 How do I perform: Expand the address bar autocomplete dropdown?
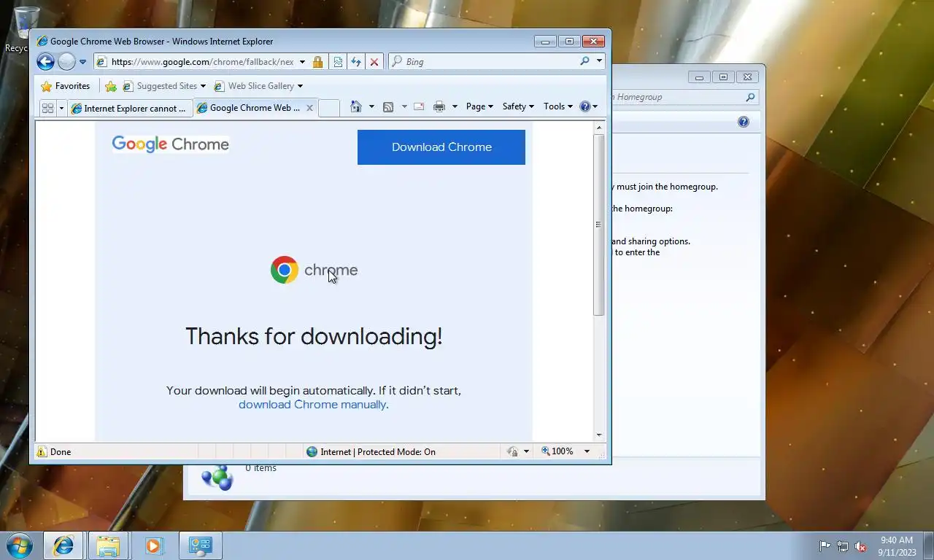[302, 62]
